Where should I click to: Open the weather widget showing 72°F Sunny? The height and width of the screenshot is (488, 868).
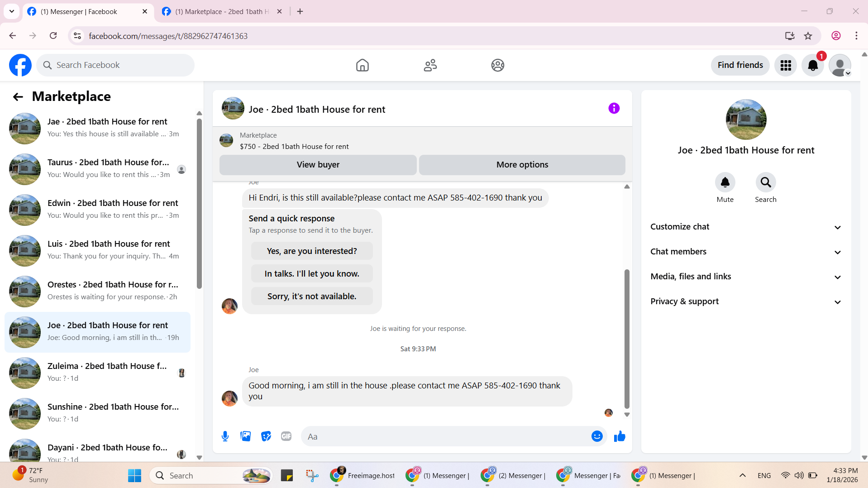coord(30,475)
